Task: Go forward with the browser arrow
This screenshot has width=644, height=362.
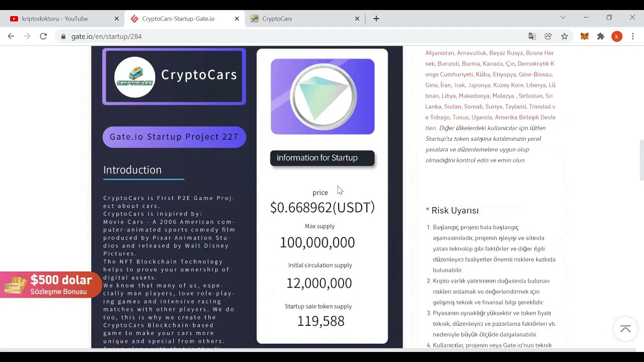Action: tap(27, 36)
